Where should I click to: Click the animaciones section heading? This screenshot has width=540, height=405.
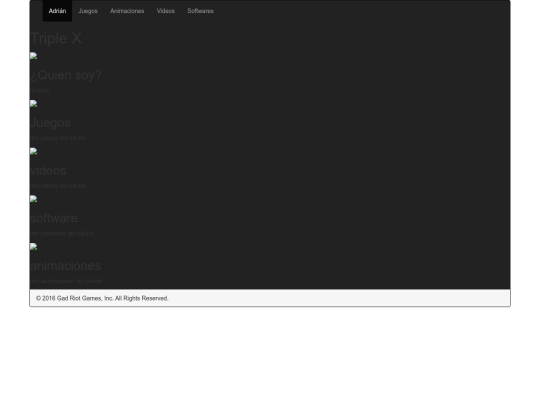pyautogui.click(x=65, y=266)
